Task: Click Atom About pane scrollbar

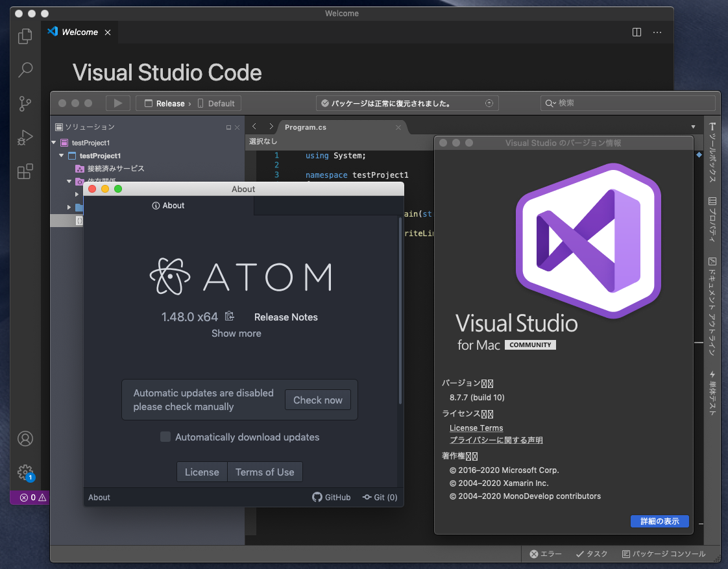Action: [x=400, y=311]
